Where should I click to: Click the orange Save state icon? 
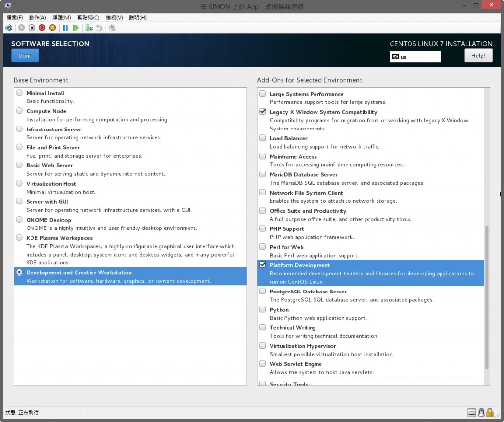(52, 28)
